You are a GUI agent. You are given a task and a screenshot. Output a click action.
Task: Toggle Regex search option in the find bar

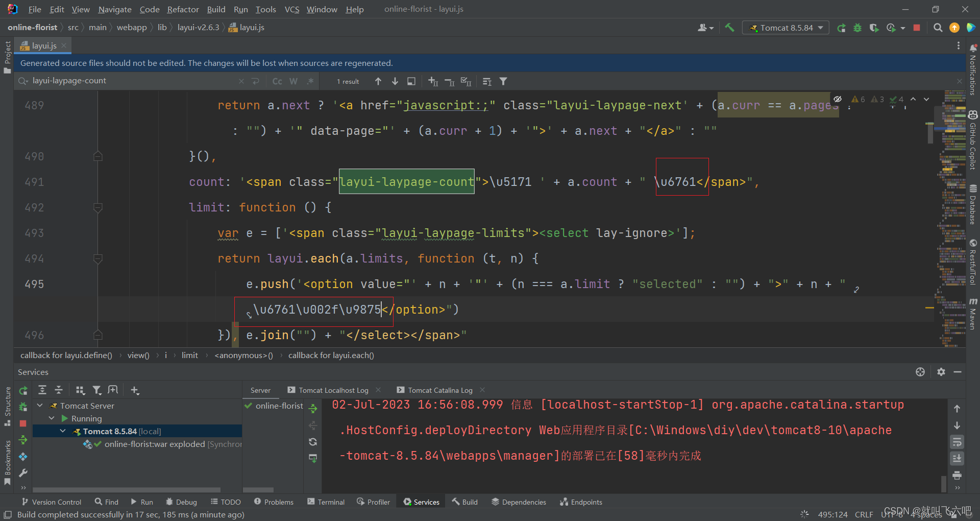tap(310, 81)
